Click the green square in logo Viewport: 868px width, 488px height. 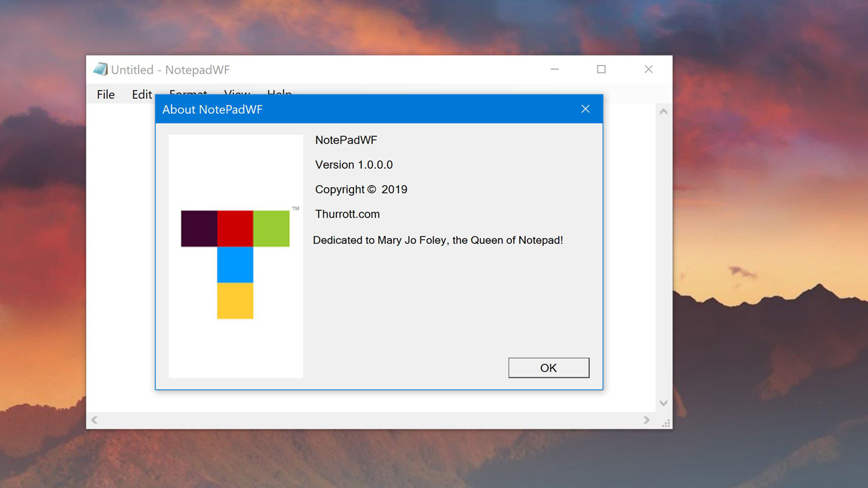pyautogui.click(x=271, y=228)
